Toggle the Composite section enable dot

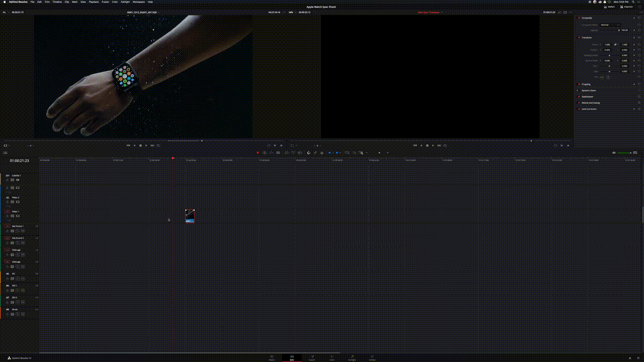[x=579, y=18]
